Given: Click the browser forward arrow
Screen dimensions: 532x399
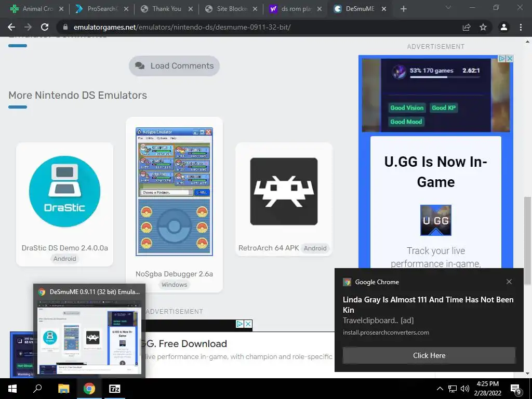Looking at the screenshot, I should [28, 27].
